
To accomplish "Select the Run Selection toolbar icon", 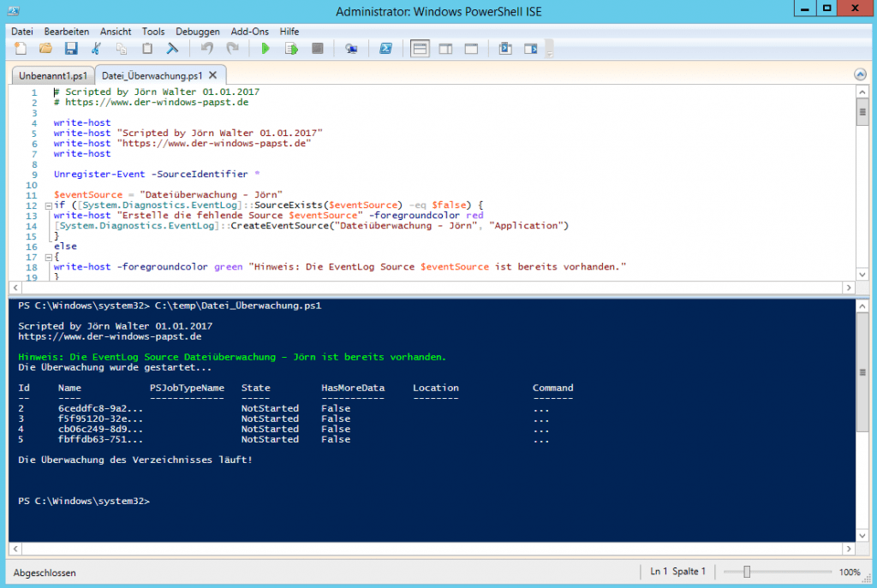I will click(289, 49).
